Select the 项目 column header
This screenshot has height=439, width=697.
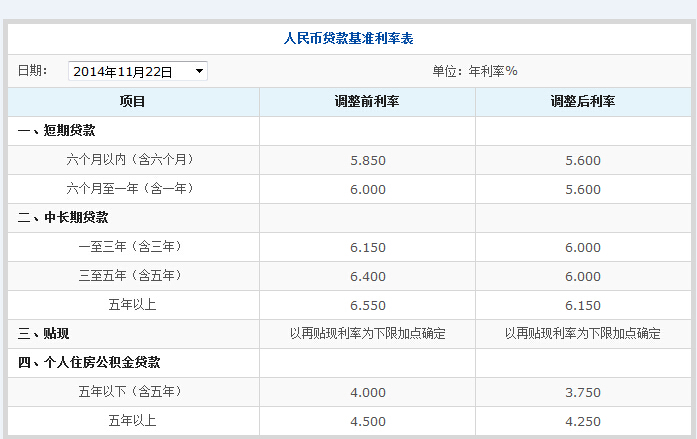tap(132, 102)
